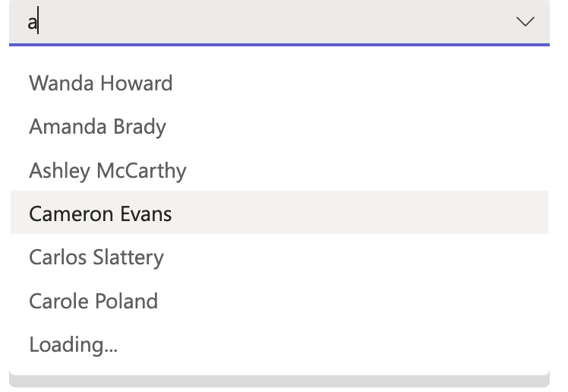This screenshot has height=392, width=568.
Task: Click the Loading... placeholder row
Action: pos(74,345)
